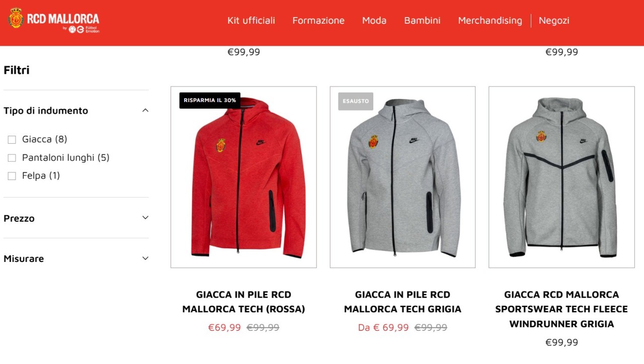Open the red Tech fleece jacket image
Viewport: 644px width, 364px height.
tap(244, 177)
